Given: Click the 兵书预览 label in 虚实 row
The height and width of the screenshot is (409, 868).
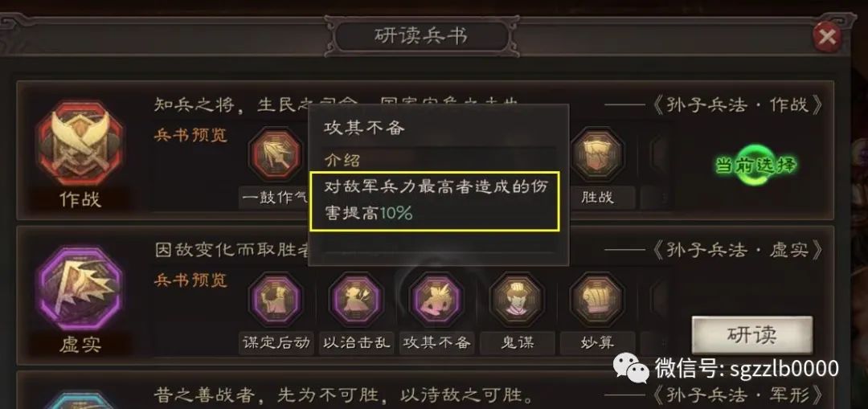Looking at the screenshot, I should click(191, 280).
